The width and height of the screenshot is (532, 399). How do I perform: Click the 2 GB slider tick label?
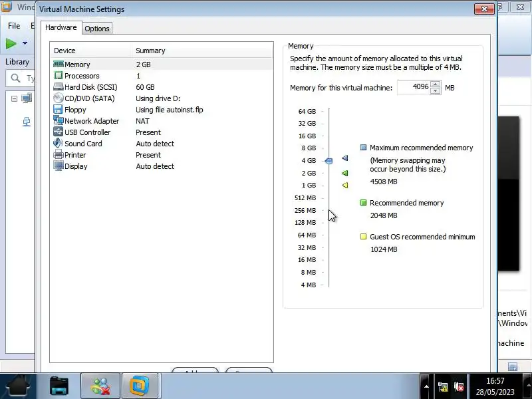pyautogui.click(x=309, y=173)
